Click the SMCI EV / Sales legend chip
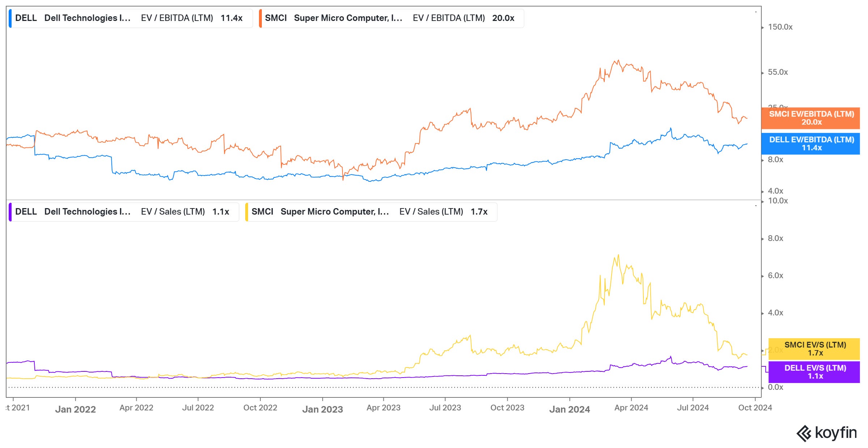The height and width of the screenshot is (448, 868). (x=371, y=212)
